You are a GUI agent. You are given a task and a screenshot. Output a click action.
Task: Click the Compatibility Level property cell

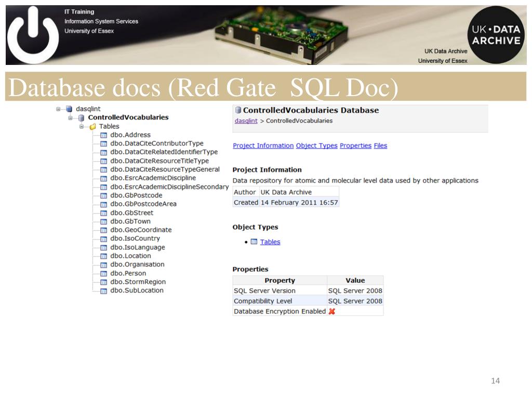point(280,301)
